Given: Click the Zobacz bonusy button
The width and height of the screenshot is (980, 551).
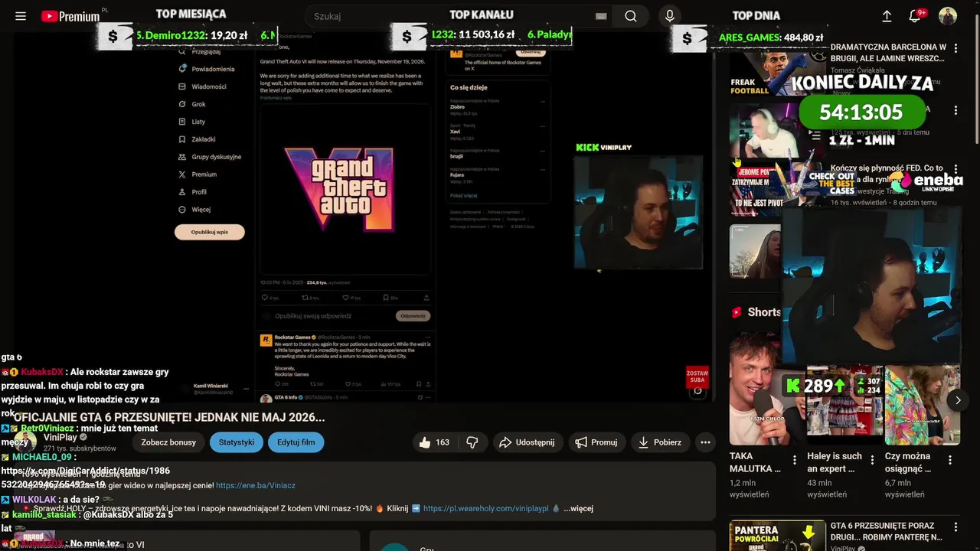Looking at the screenshot, I should [168, 442].
